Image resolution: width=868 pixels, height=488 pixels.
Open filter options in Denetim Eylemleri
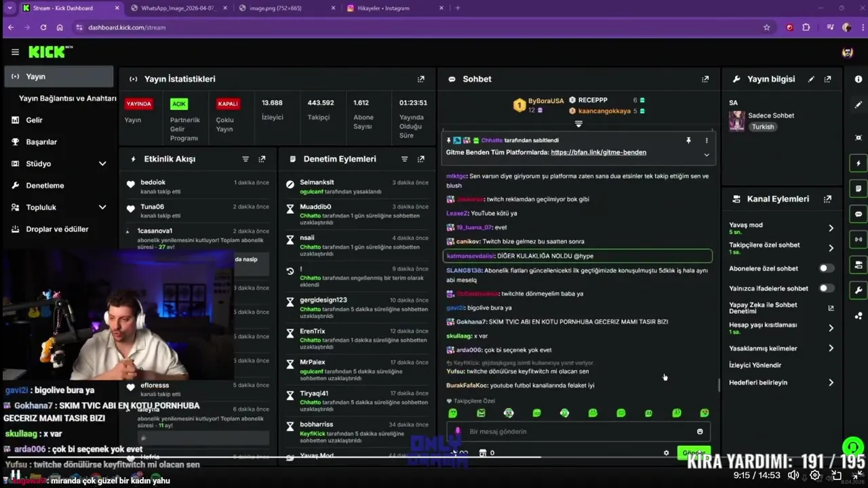[x=404, y=159]
